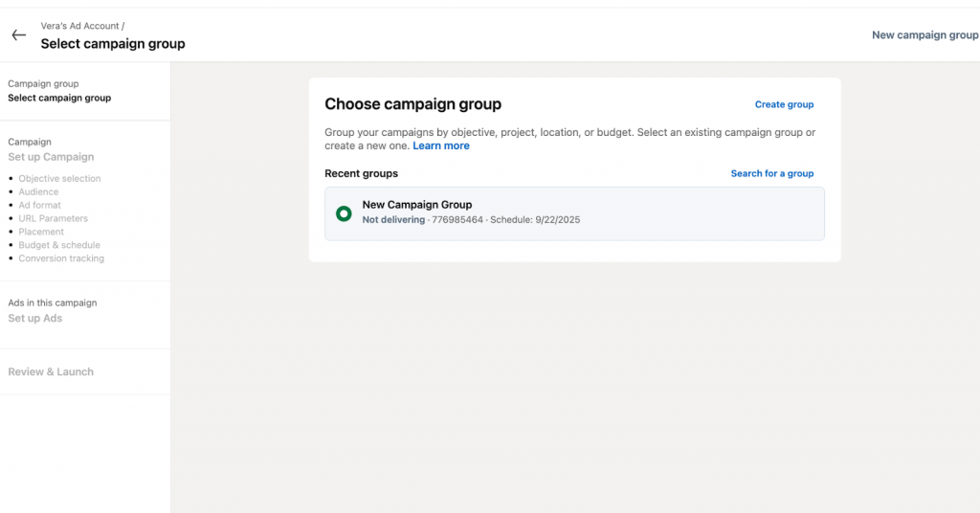
Task: Open the Set up Ads step
Action: [x=35, y=318]
